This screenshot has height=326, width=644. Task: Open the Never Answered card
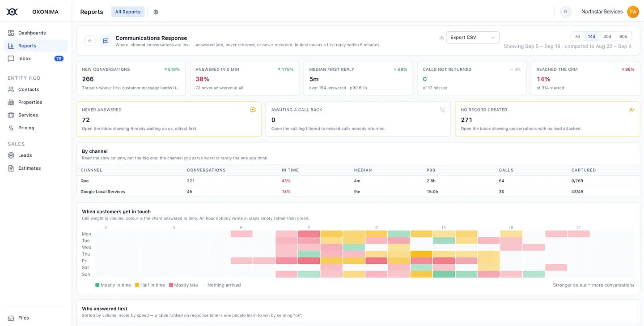pos(169,119)
